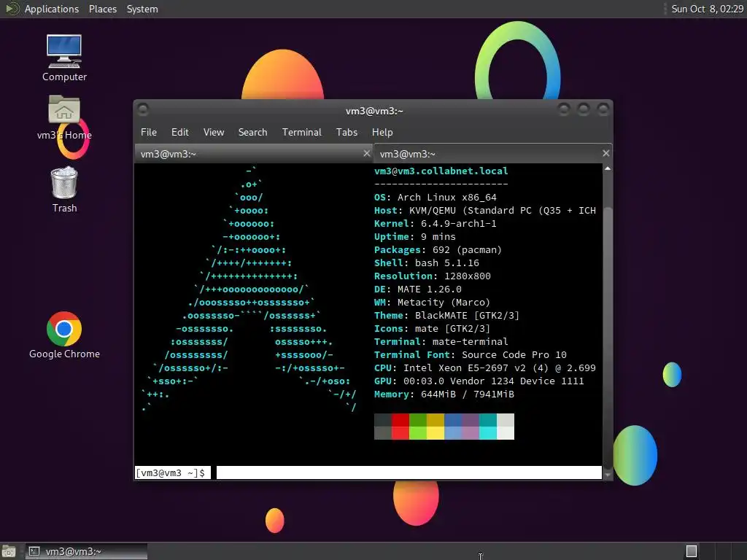Click the MATE logo beside Applications
The image size is (747, 560).
coord(12,9)
